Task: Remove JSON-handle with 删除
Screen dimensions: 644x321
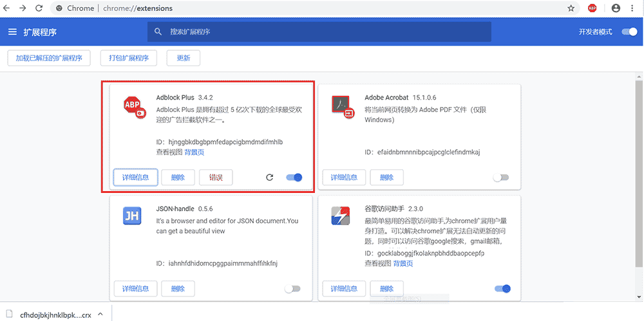Action: (178, 289)
